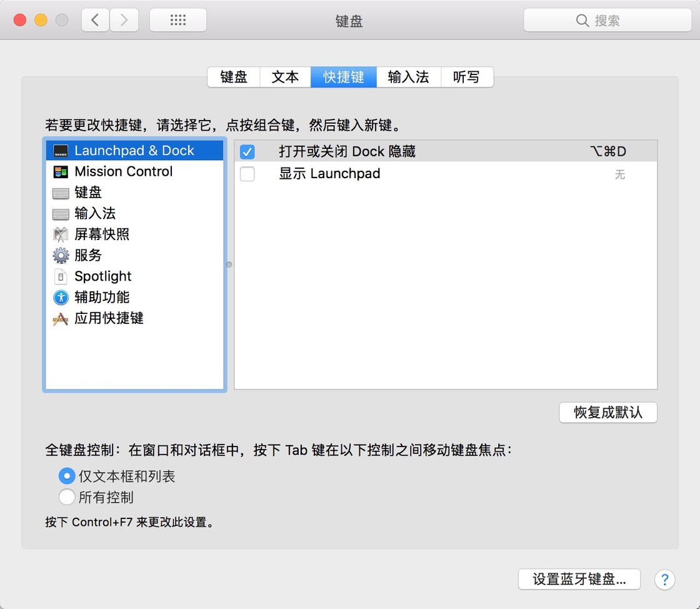Image resolution: width=700 pixels, height=609 pixels.
Task: Click the 恢复成默认 button
Action: pyautogui.click(x=608, y=412)
